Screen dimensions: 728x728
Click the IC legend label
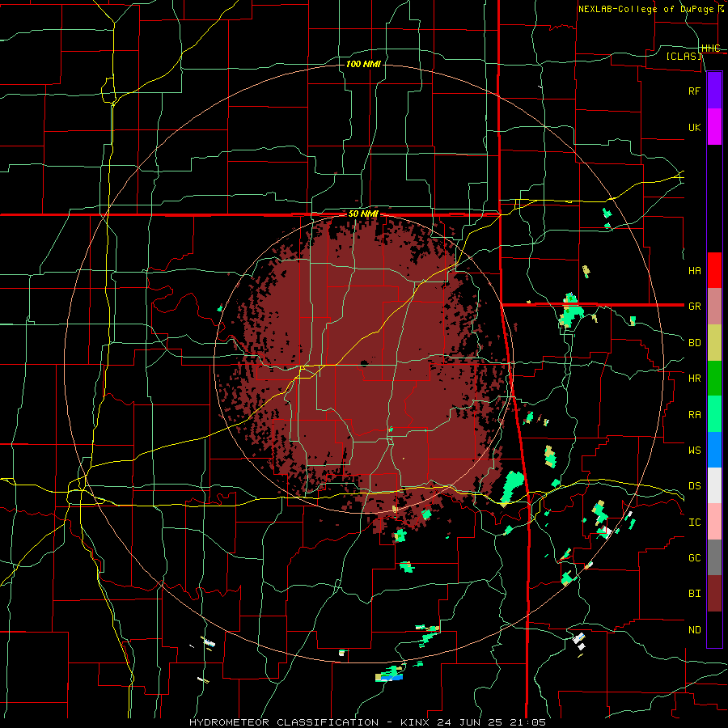click(694, 523)
